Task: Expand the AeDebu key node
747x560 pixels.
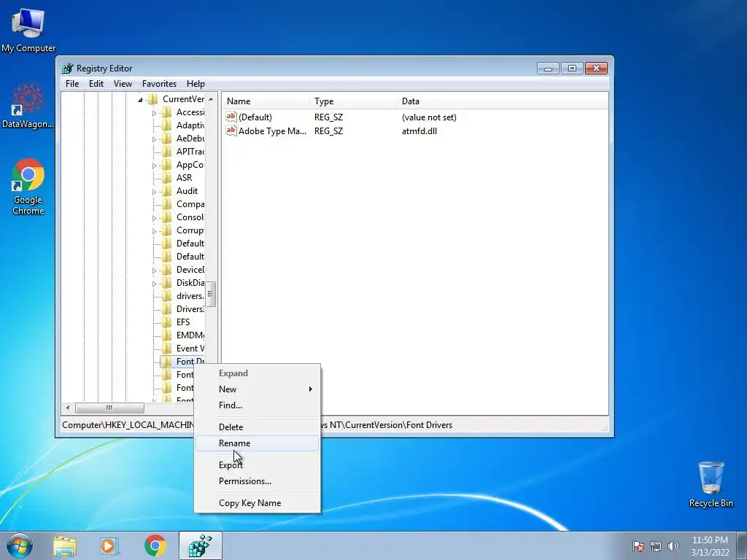Action: (154, 139)
